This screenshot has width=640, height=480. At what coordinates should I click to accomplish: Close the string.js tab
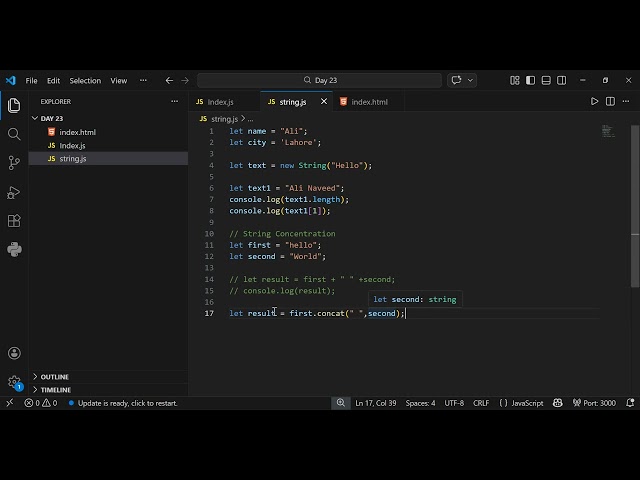324,101
